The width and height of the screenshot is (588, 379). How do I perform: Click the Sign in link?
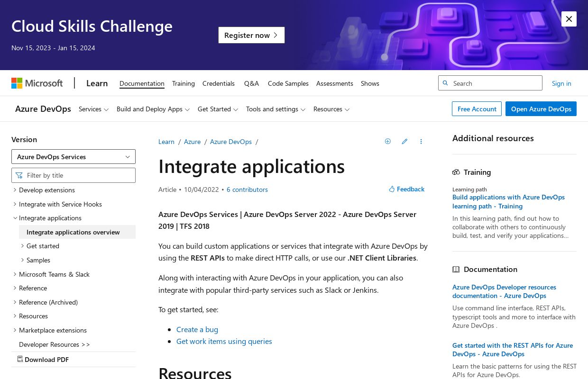pos(561,83)
